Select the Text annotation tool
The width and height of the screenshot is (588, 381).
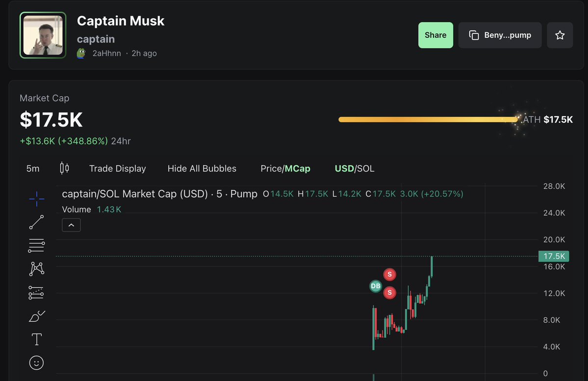[x=36, y=339]
